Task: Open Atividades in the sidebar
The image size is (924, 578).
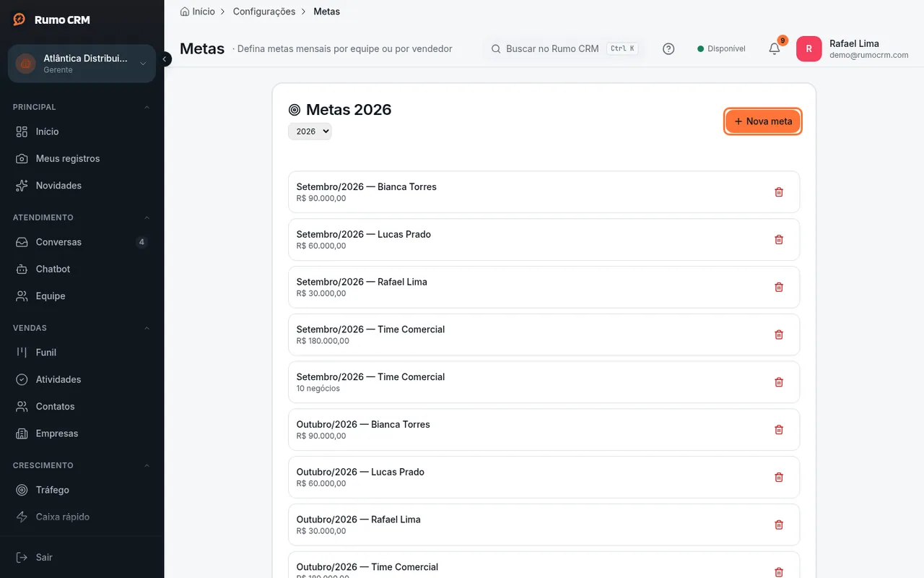Action: coord(82,379)
